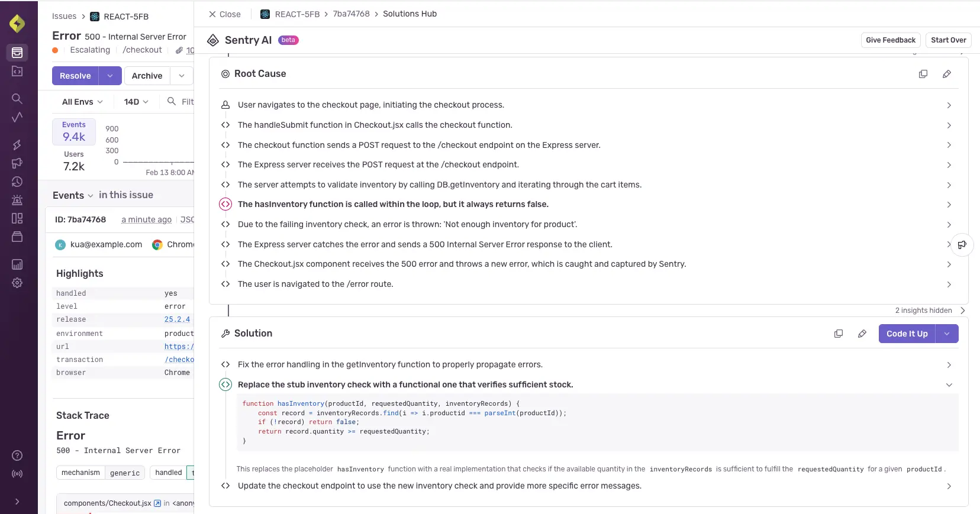
Task: Open the Issues sidebar icon
Action: [x=17, y=53]
